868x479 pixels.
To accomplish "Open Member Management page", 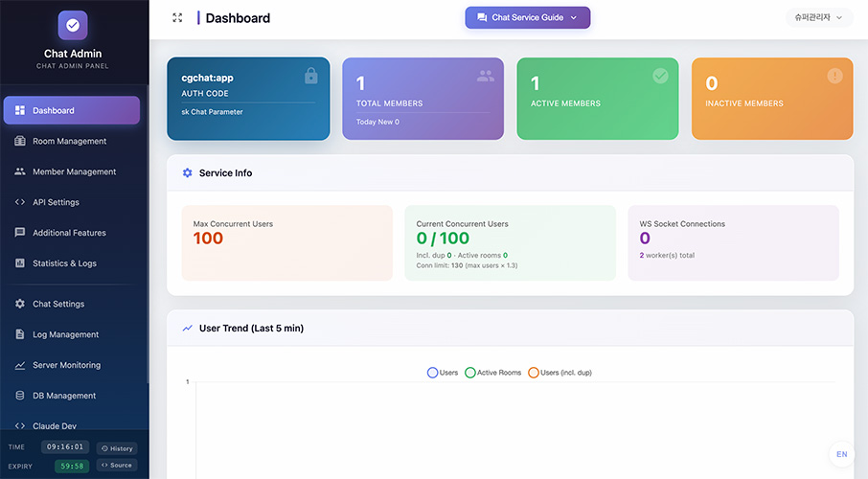I will (72, 171).
